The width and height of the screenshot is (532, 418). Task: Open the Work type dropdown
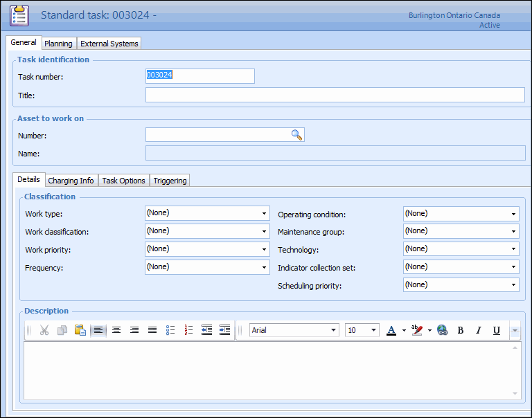pyautogui.click(x=264, y=213)
